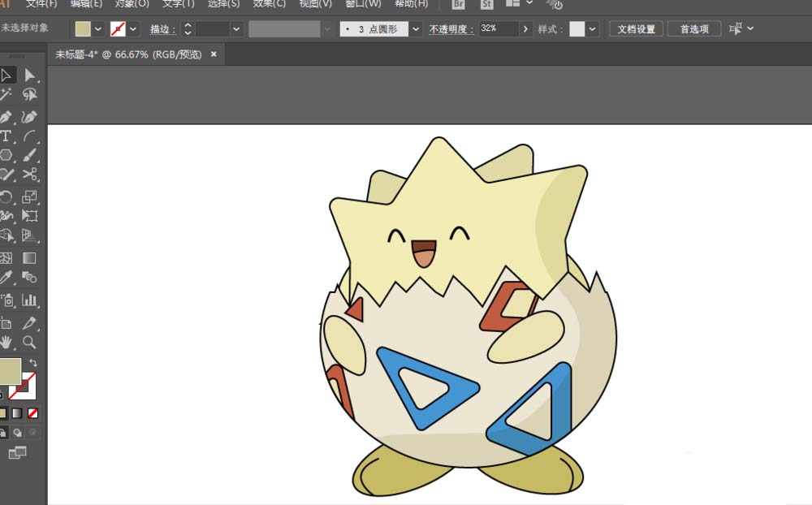Screen dimensions: 812x505
Task: Open the 窗口(W) menu
Action: (x=364, y=3)
